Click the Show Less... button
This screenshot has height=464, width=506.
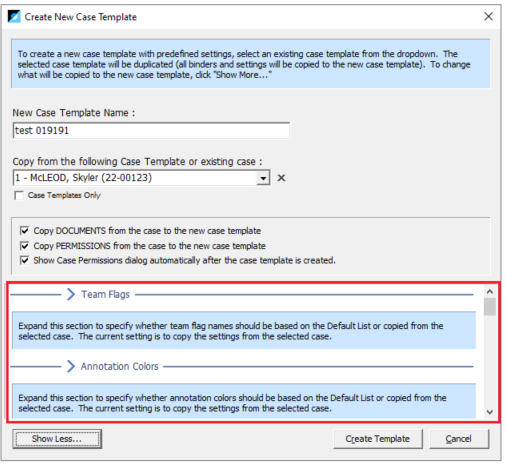(57, 439)
